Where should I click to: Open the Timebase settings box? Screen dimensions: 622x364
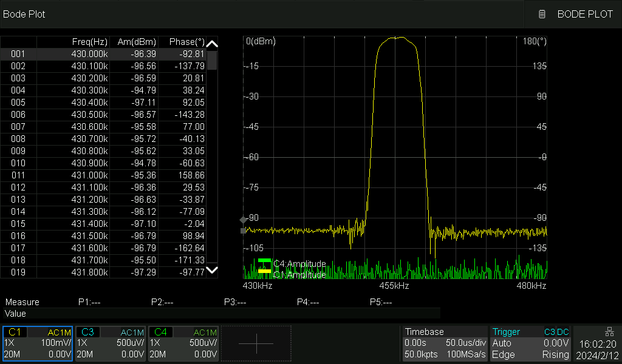coord(445,343)
